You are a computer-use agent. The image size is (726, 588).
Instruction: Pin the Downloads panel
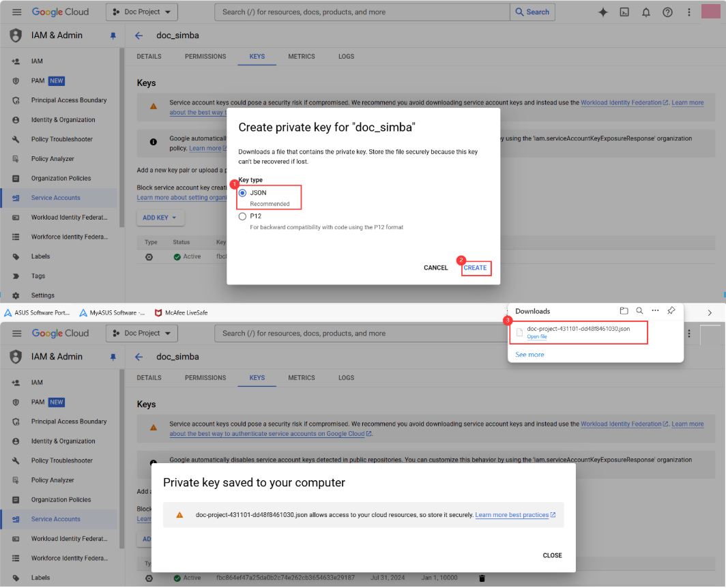[x=671, y=310]
